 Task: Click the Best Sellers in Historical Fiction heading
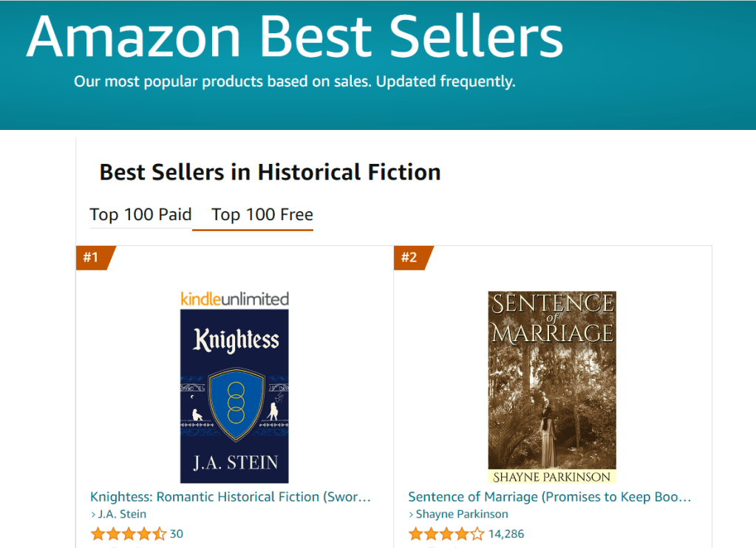coord(270,173)
